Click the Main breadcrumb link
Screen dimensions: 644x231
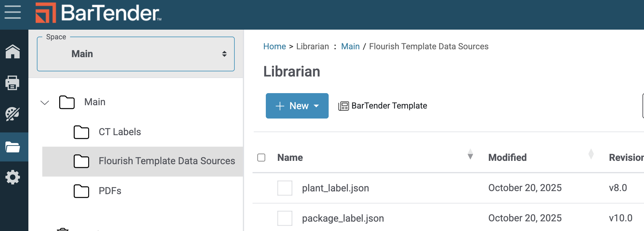(x=350, y=46)
